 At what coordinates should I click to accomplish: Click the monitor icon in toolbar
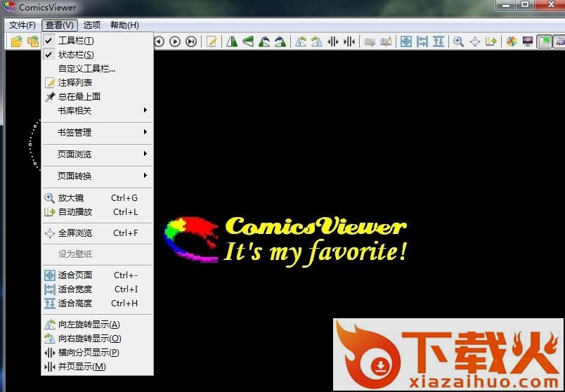pos(528,41)
